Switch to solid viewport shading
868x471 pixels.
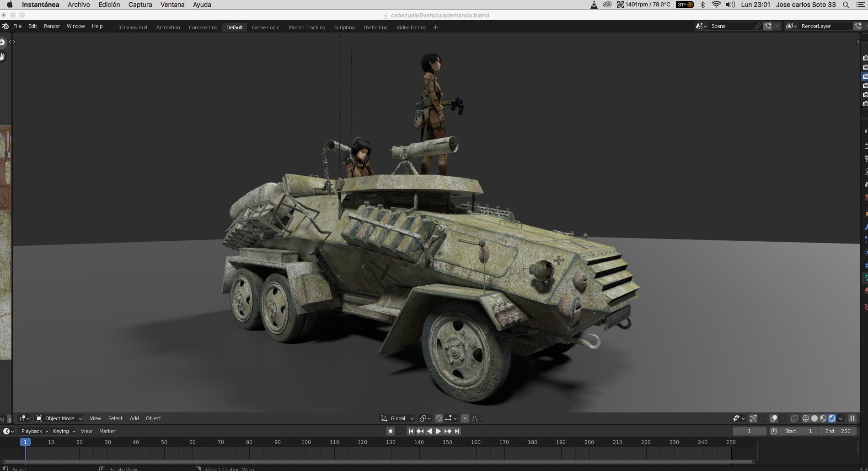click(814, 418)
